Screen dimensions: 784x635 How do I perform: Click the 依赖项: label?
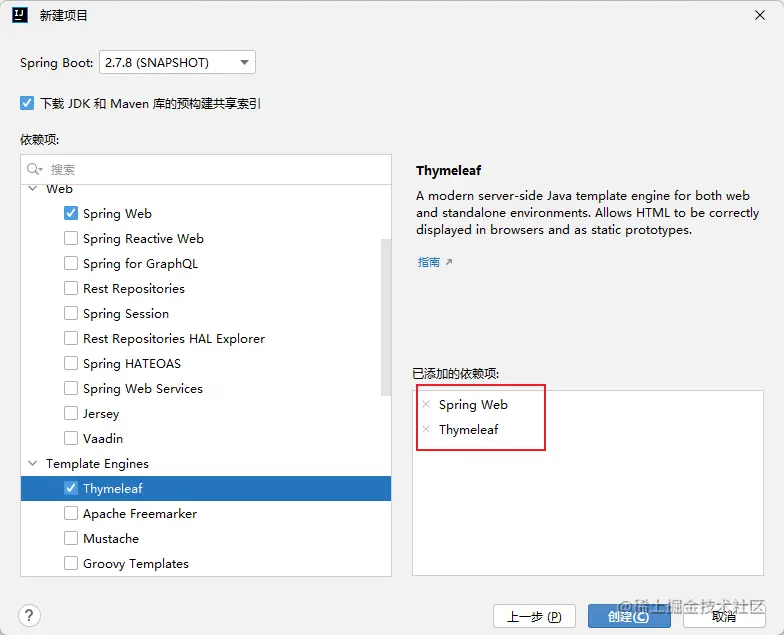click(40, 140)
